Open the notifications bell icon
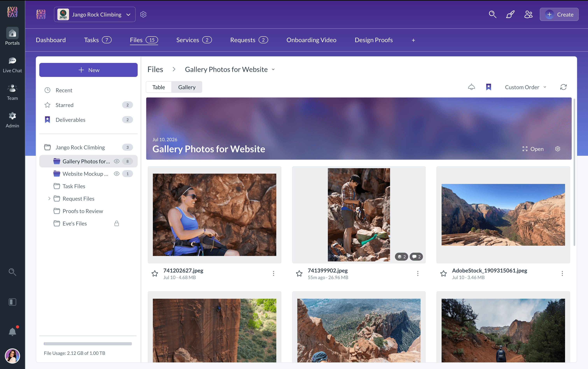 point(12,332)
